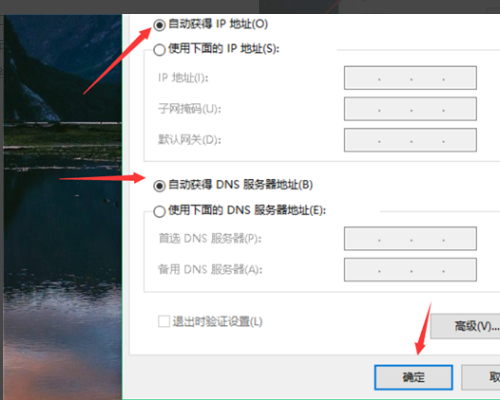Screen dimensions: 500x400
Task: Click third octet of 子网掩码 field
Action: tap(427, 109)
